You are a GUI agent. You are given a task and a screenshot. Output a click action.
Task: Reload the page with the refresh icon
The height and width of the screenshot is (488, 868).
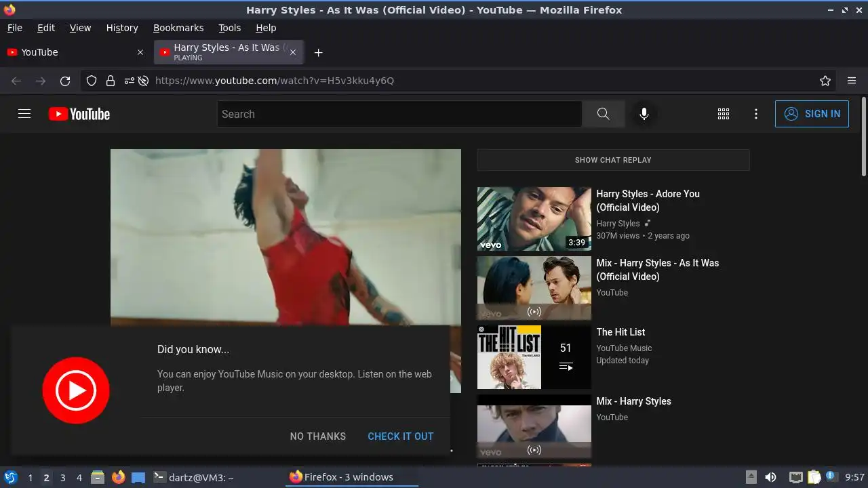[x=65, y=81]
